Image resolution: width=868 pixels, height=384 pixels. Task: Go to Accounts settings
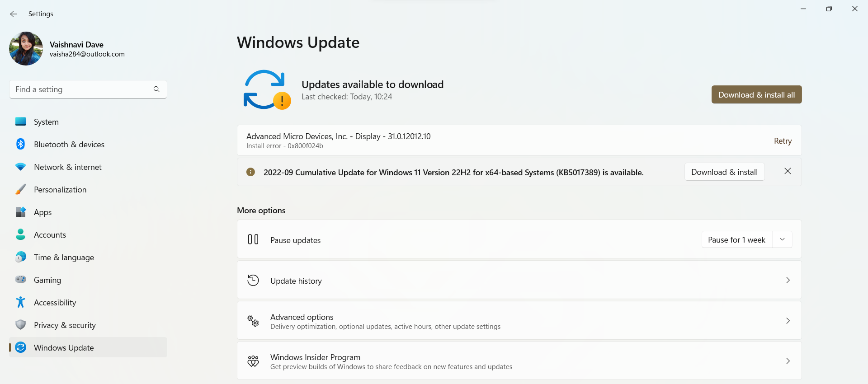point(50,235)
